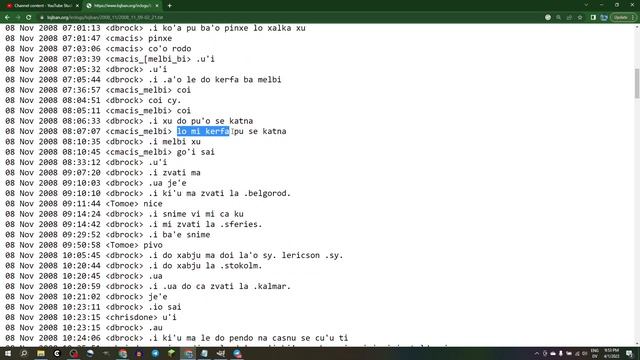Click '.i do xabju la .stokolm.' line
The width and height of the screenshot is (640, 360).
tap(205, 266)
